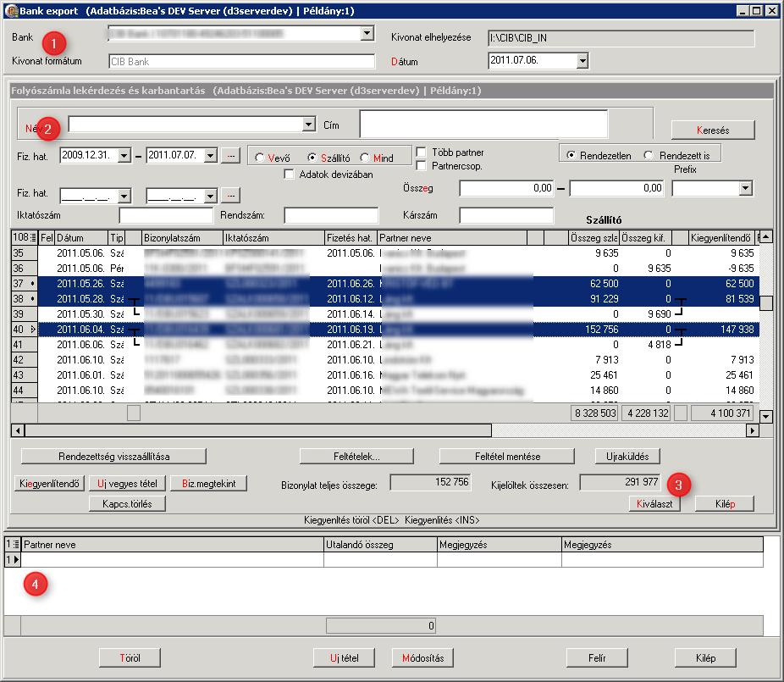Click the Uj tétel button
The width and height of the screenshot is (784, 682).
[344, 658]
